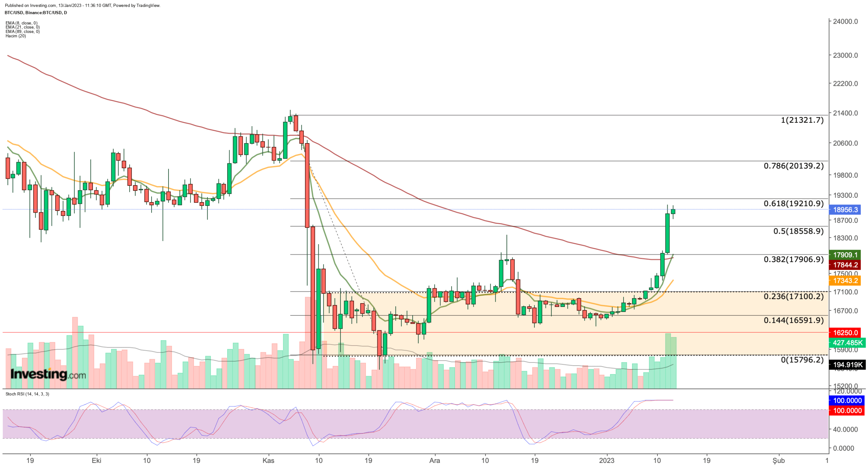Select the Fibonacci label 0.5(18558.9)

tap(798, 231)
